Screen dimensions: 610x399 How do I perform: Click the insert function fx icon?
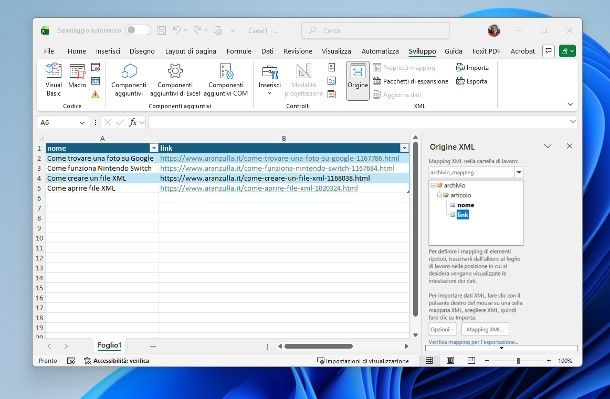133,122
